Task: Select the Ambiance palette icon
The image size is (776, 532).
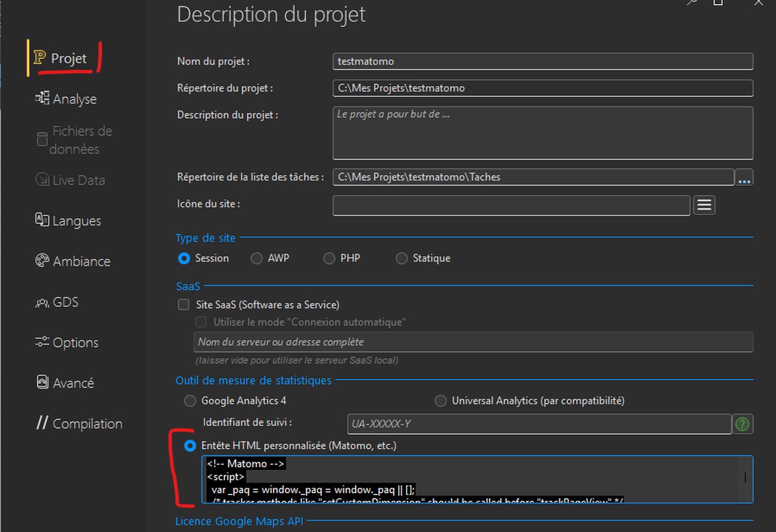Action: pyautogui.click(x=42, y=261)
